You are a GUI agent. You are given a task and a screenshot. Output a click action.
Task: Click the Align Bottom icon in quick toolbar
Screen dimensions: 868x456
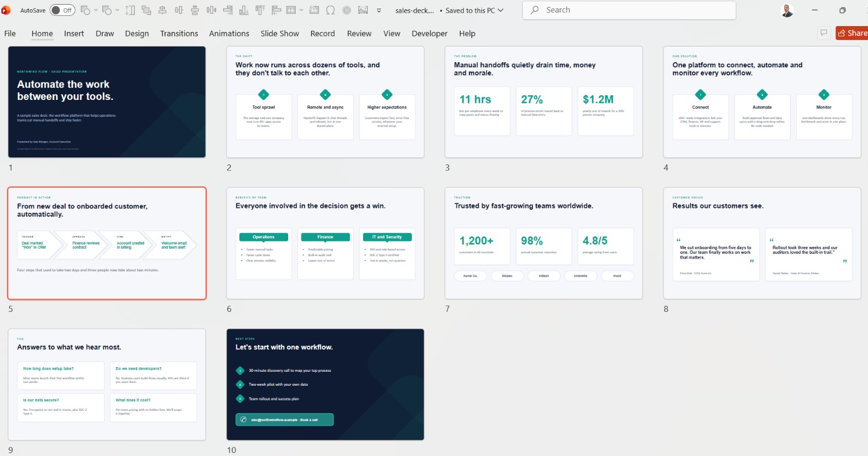pyautogui.click(x=244, y=10)
